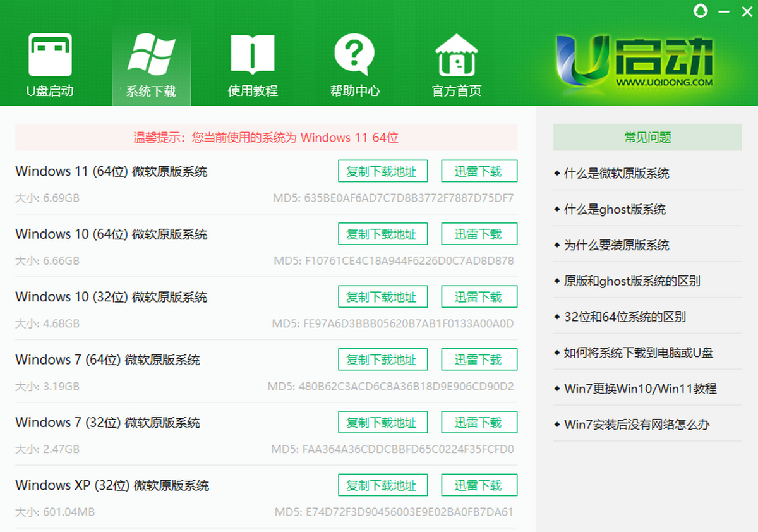The width and height of the screenshot is (758, 532).
Task: Click the size text 大小: 2.47GB
Action: [47, 449]
